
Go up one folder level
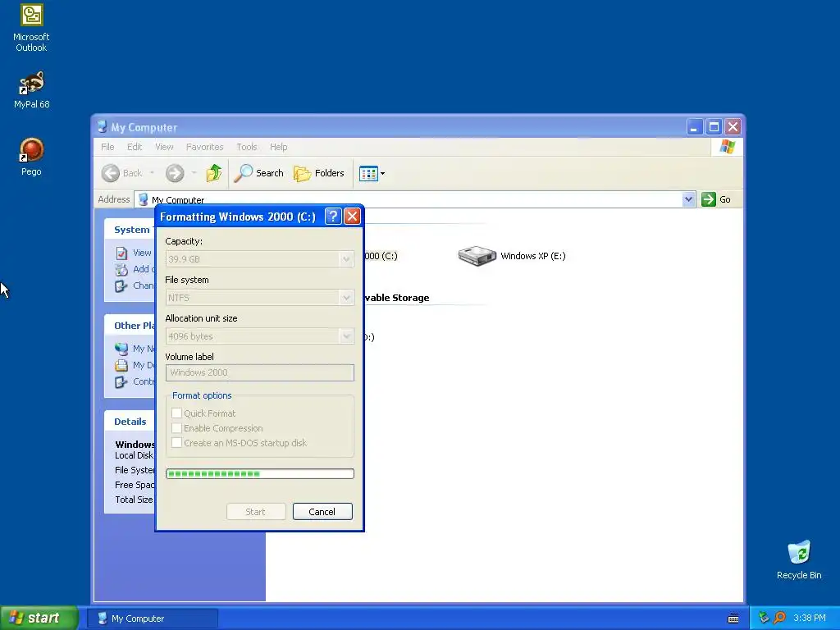(214, 173)
